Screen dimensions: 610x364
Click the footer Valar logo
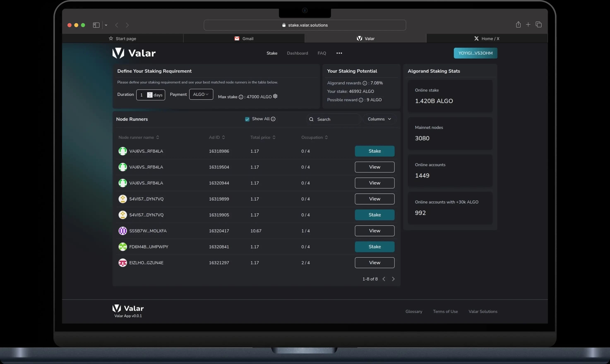128,309
